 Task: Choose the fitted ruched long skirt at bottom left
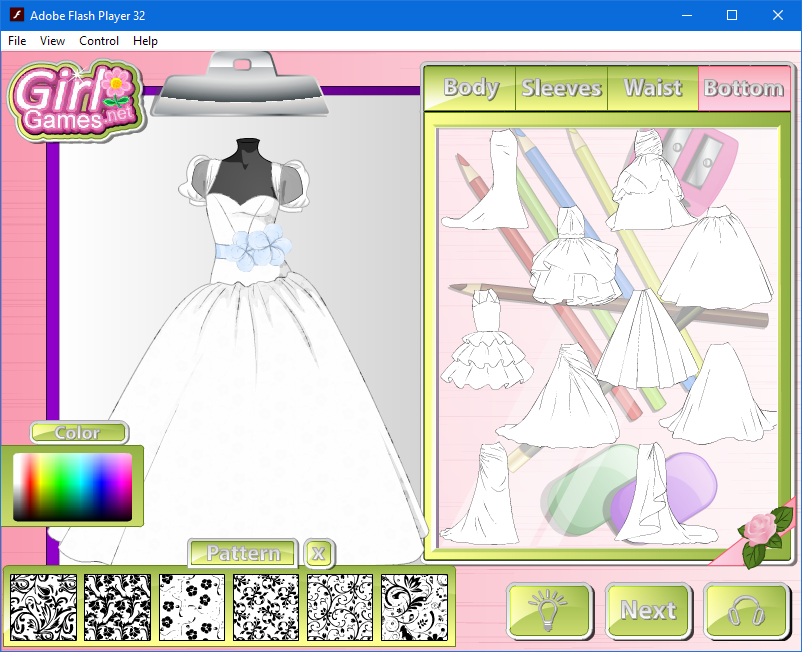point(485,499)
